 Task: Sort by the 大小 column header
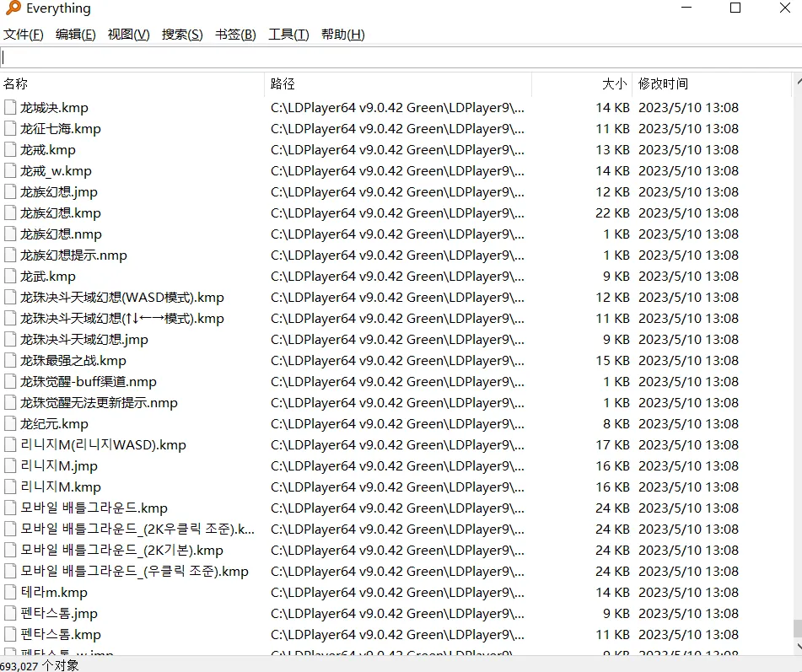point(583,83)
